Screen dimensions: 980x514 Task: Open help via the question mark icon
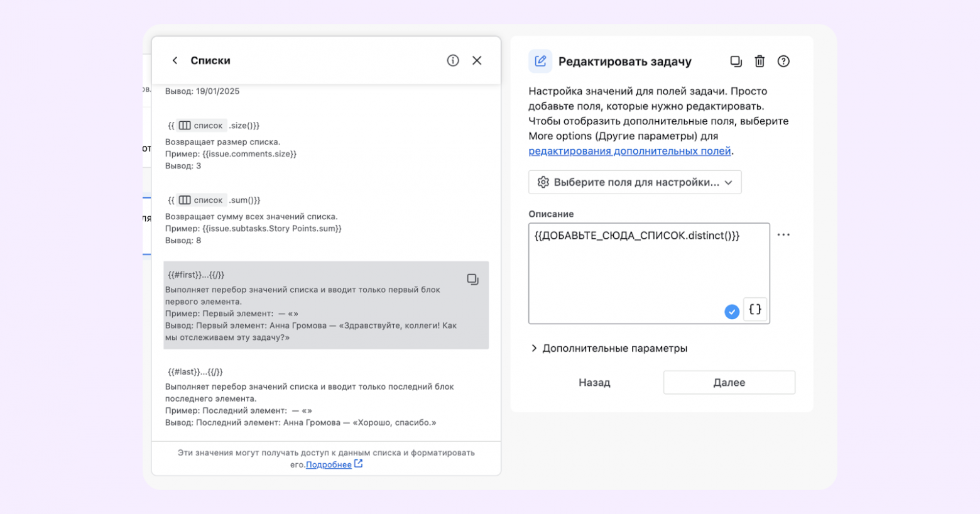point(783,61)
